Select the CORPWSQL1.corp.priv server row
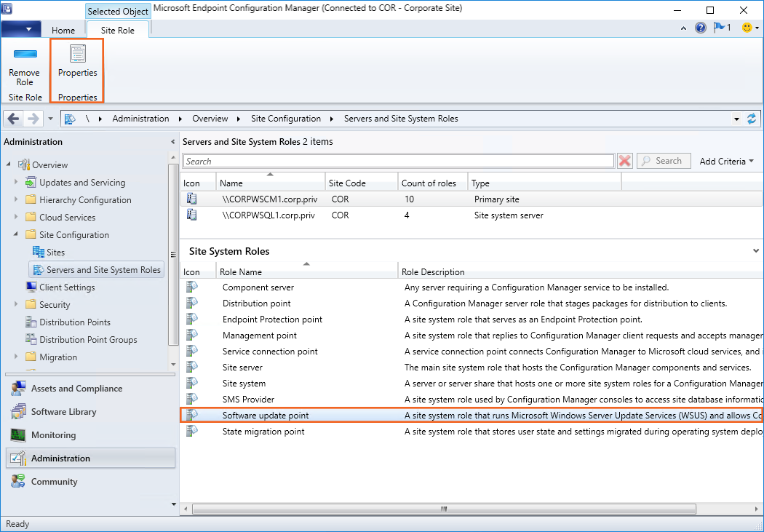The height and width of the screenshot is (532, 764). click(x=268, y=215)
